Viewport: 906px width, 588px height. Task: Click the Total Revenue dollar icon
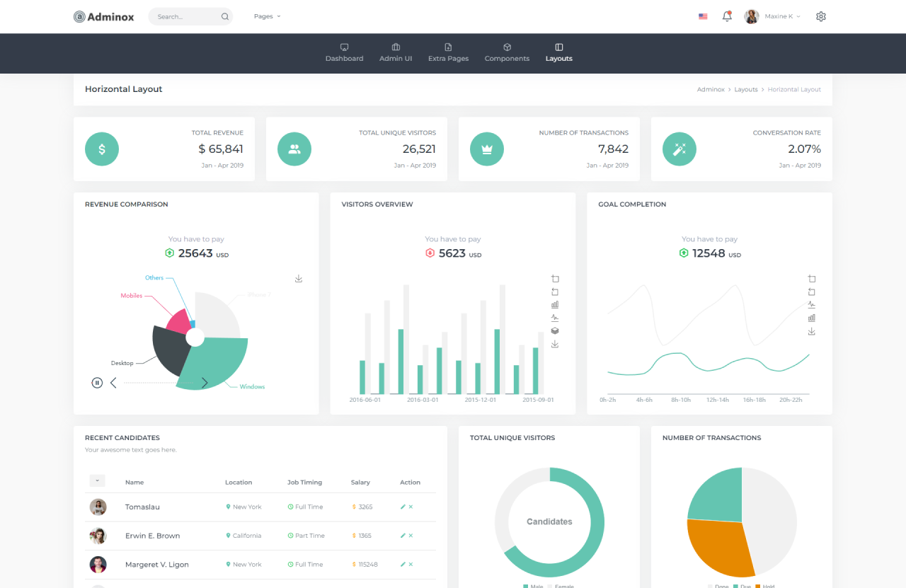(x=102, y=149)
